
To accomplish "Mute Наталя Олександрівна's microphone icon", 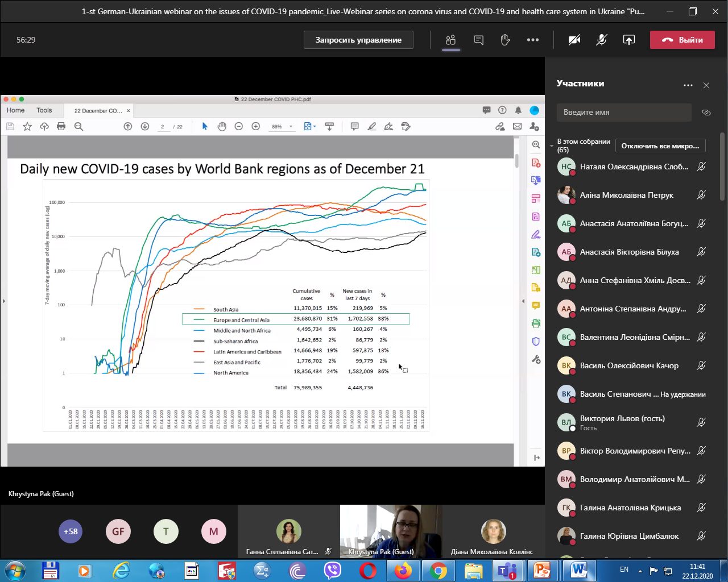I will point(701,167).
